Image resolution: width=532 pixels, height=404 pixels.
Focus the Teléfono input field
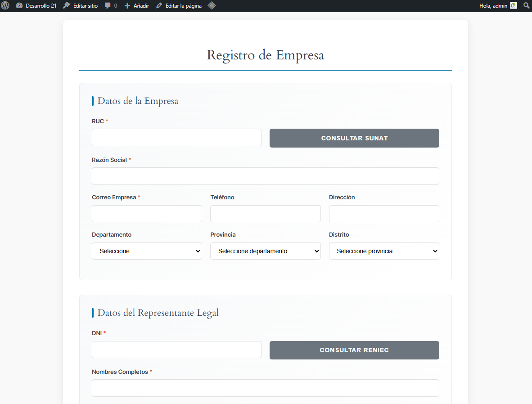click(x=265, y=214)
